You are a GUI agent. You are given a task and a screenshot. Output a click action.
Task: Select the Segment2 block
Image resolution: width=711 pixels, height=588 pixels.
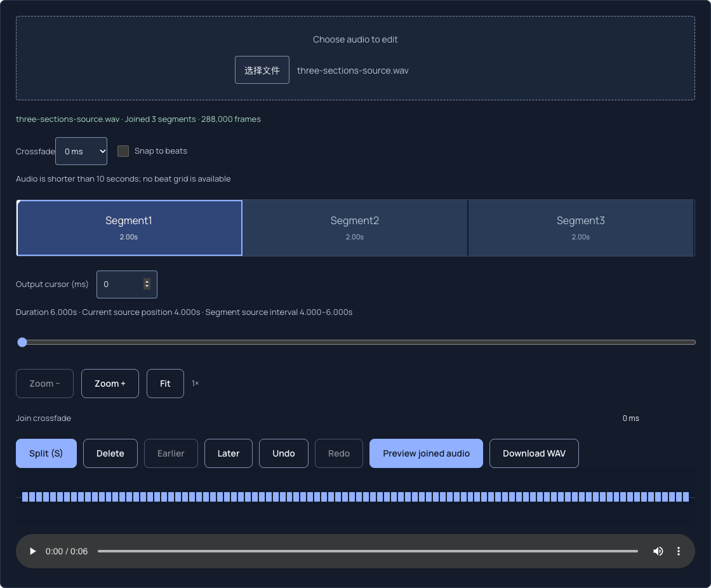coord(355,228)
